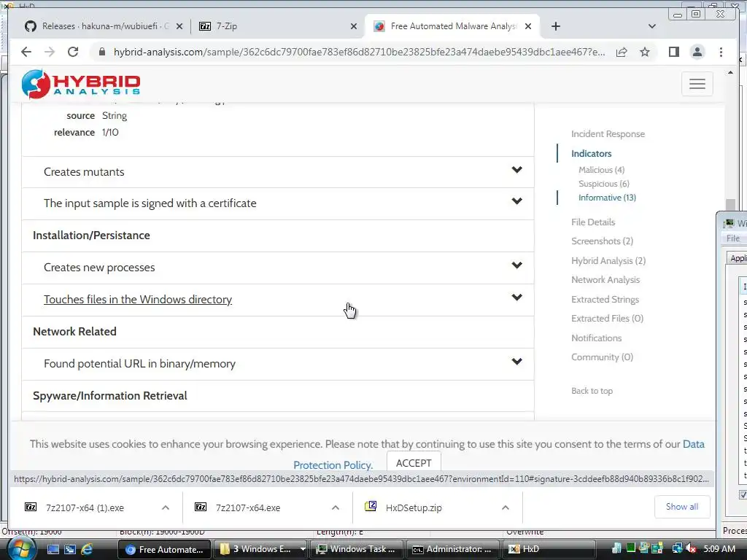Jump to File Details section
Viewport: 747px width, 560px height.
pyautogui.click(x=593, y=222)
